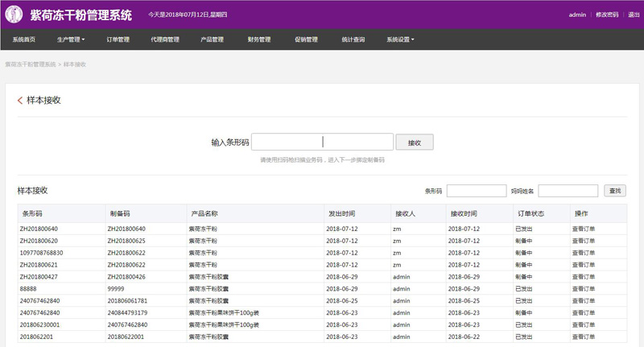This screenshot has height=347, width=644.
Task: Click 查看订单 for barcode ZH201800640
Action: pos(584,229)
